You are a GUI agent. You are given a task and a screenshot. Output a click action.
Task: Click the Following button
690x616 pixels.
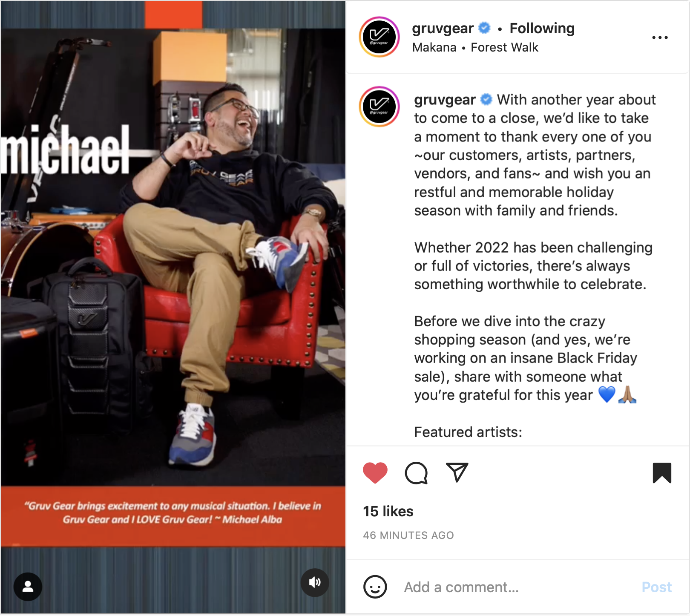tap(542, 28)
